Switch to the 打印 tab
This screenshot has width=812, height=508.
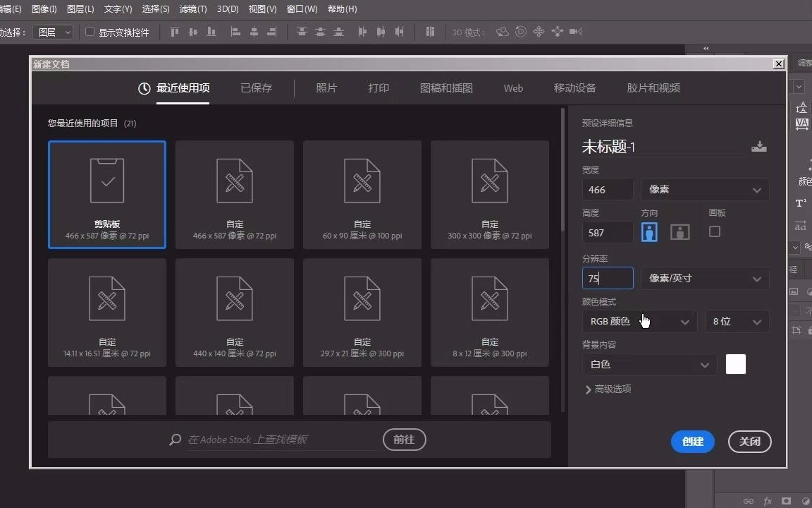coord(379,87)
